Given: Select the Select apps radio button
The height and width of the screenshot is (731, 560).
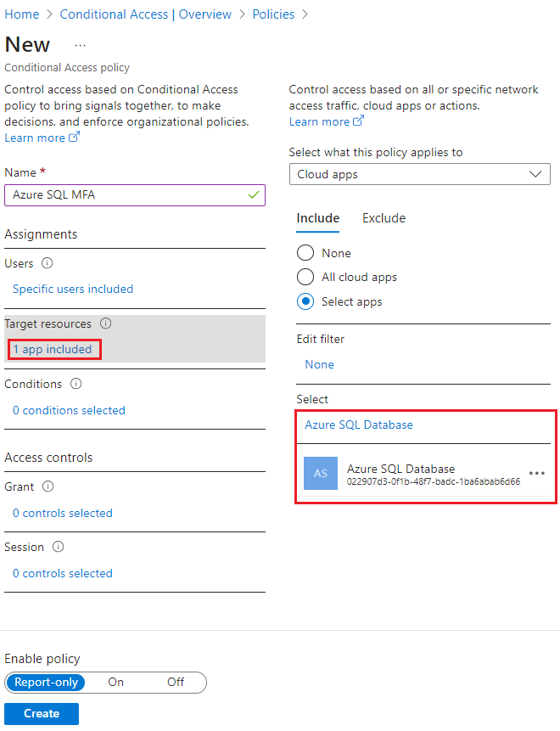Looking at the screenshot, I should tap(305, 301).
